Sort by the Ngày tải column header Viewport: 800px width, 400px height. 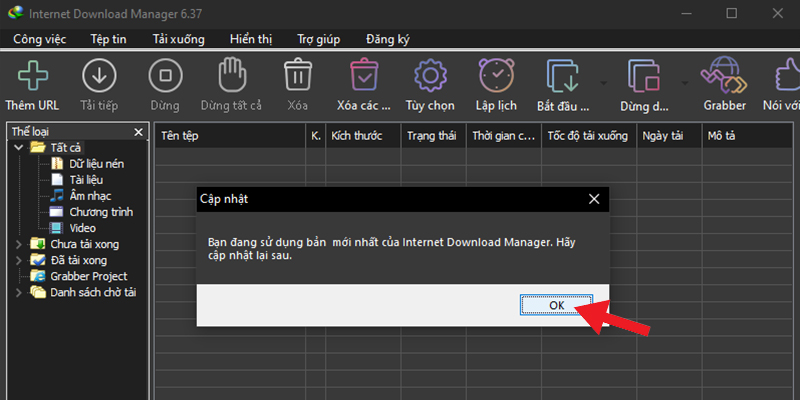click(x=669, y=136)
